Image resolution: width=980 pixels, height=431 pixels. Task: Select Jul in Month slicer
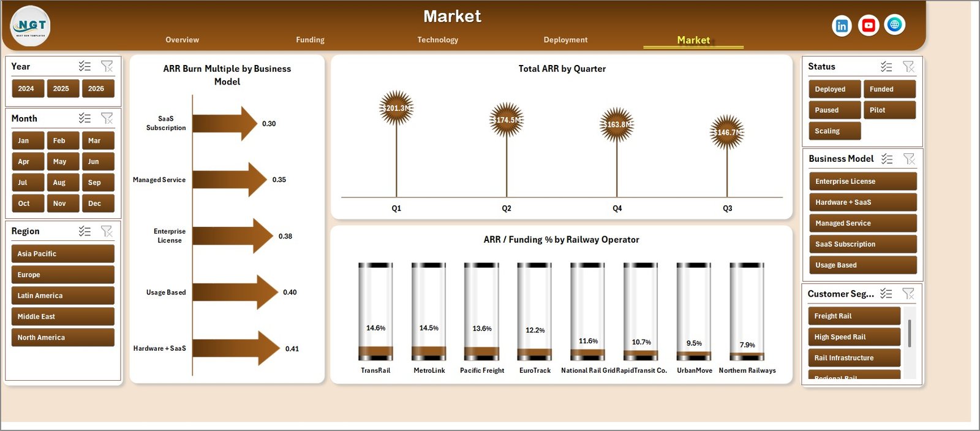[28, 182]
